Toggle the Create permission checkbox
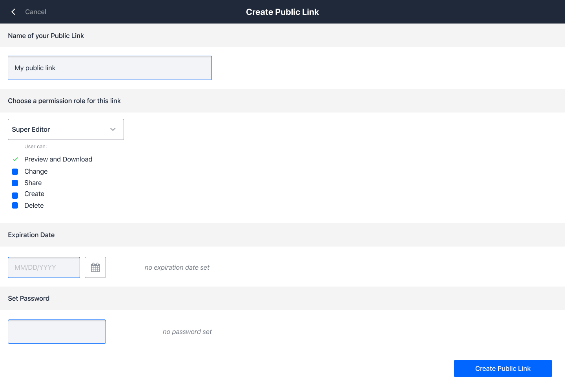 point(15,196)
